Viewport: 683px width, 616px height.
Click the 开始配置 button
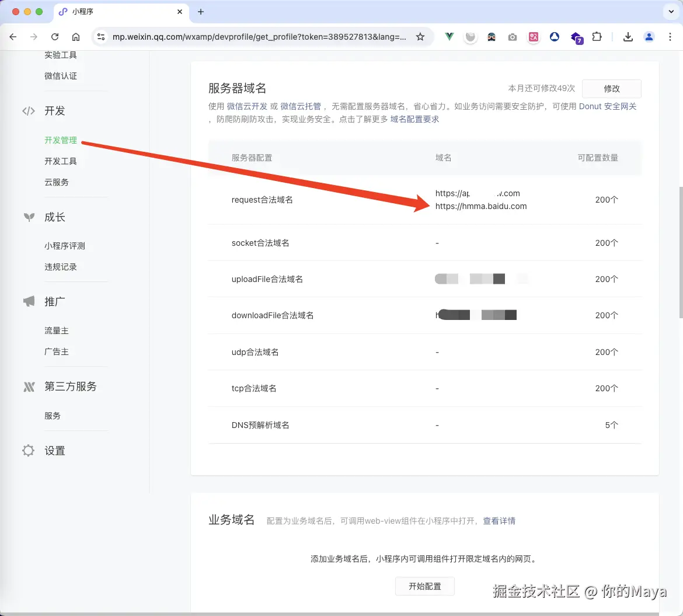click(x=425, y=586)
